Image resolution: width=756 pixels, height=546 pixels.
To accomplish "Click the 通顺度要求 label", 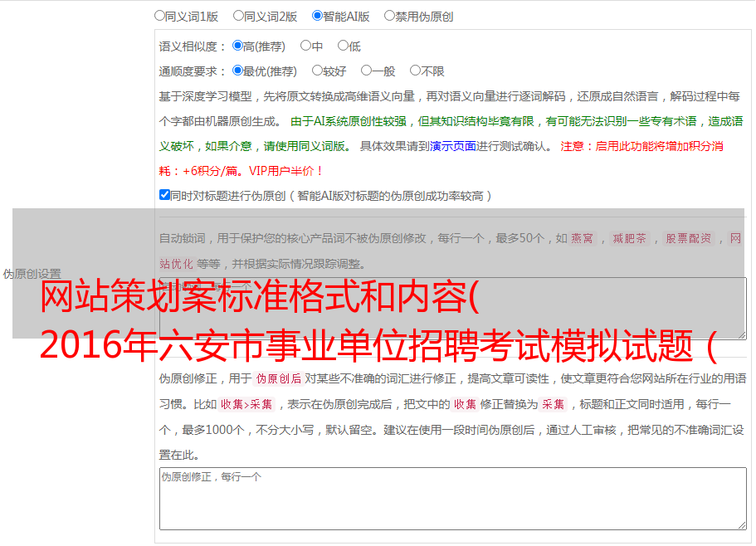I will pos(193,71).
